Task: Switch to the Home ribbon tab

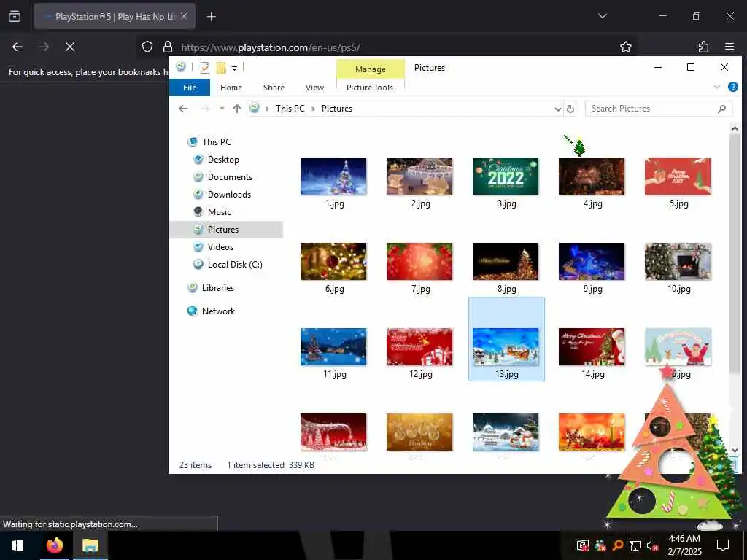Action: tap(231, 87)
